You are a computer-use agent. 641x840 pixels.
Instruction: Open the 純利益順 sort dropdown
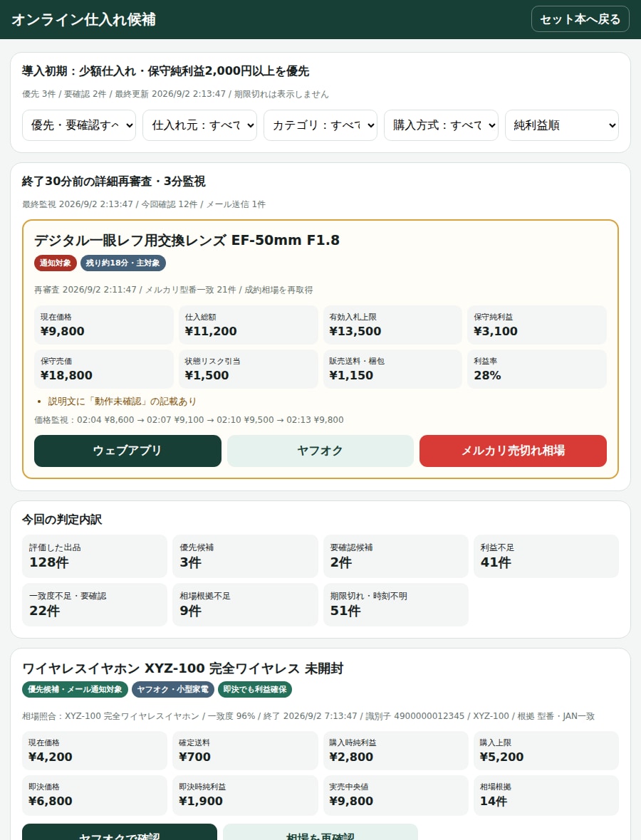(x=562, y=125)
